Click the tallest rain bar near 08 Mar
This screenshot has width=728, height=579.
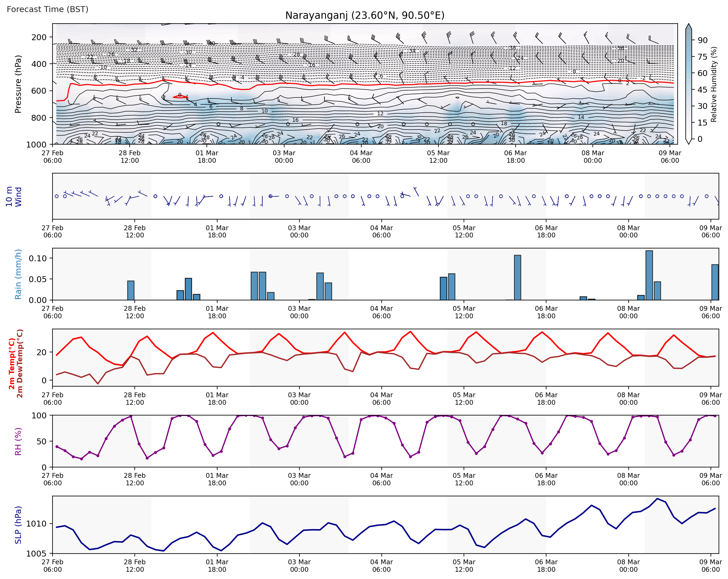649,275
